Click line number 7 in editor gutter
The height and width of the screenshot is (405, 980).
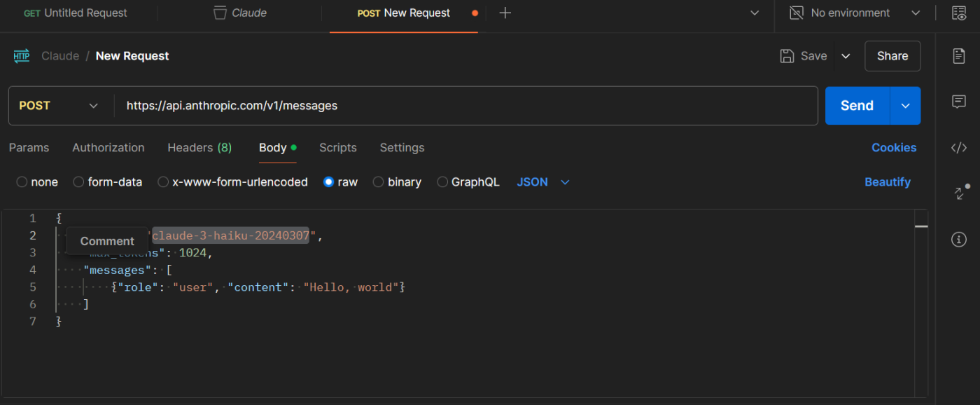[32, 322]
